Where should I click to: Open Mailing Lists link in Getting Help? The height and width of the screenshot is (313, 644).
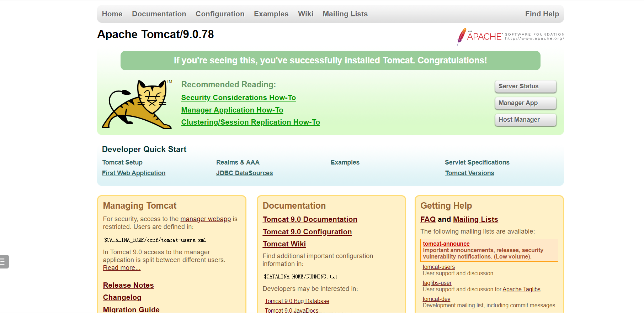pyautogui.click(x=475, y=219)
